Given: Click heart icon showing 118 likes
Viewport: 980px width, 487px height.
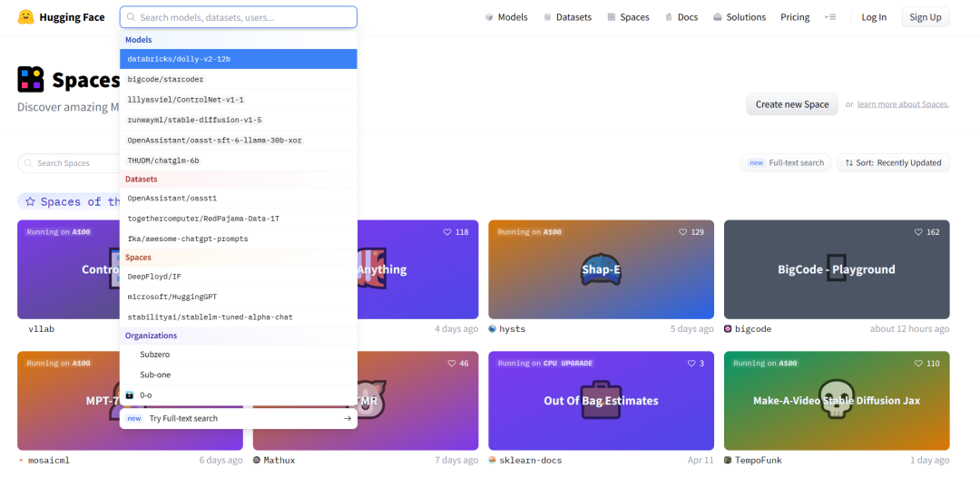Looking at the screenshot, I should (447, 232).
